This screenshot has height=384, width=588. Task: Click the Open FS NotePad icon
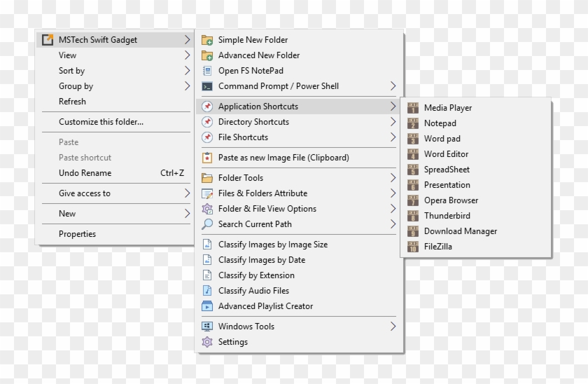tap(207, 71)
